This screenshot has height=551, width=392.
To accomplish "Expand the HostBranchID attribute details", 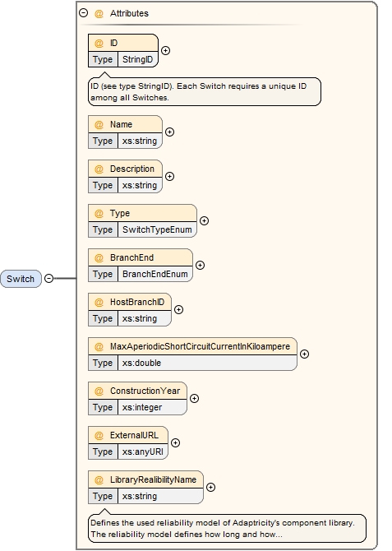I will pos(179,309).
